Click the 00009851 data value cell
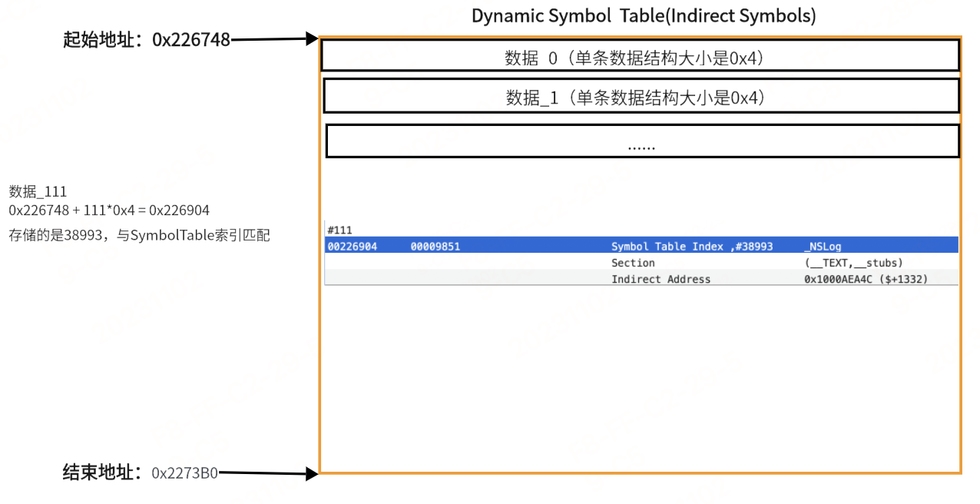 (x=435, y=247)
